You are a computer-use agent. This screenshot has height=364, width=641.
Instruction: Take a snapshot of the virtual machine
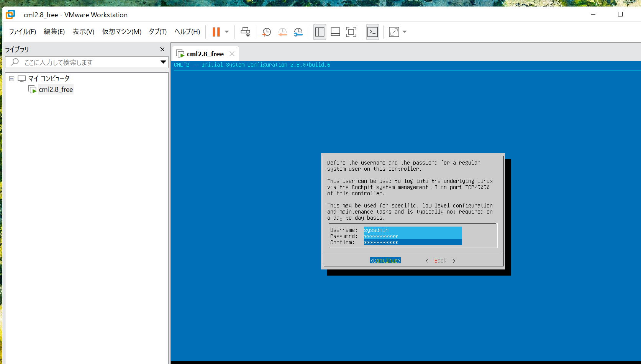click(x=266, y=32)
